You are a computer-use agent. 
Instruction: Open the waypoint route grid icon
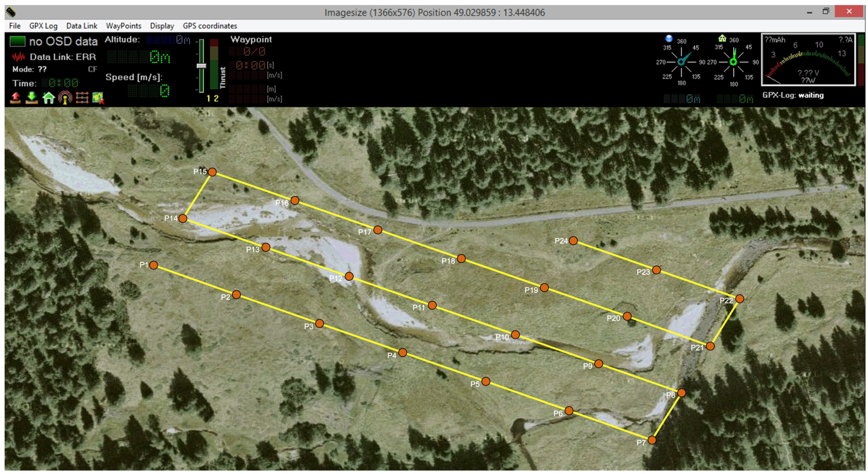tap(83, 98)
